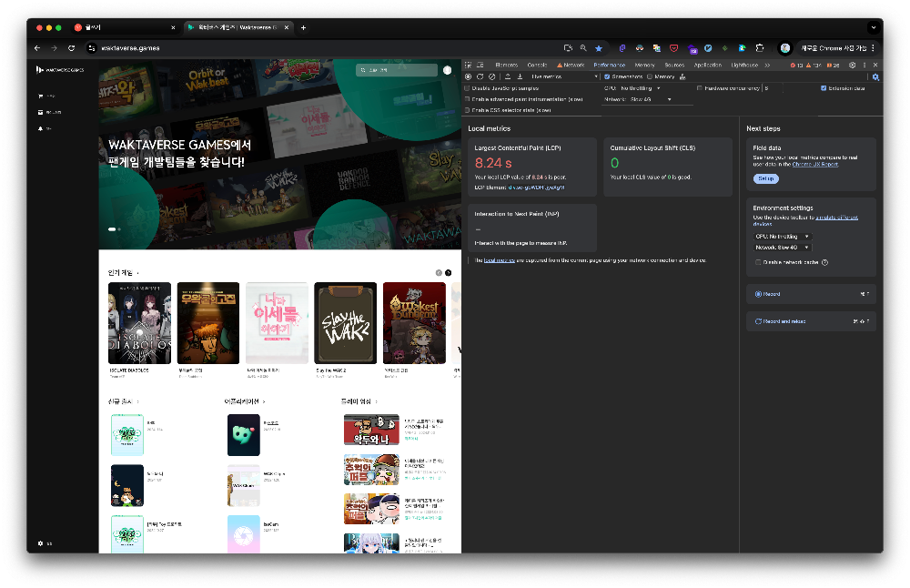Viewport: 910px width, 588px height.
Task: Check Disable JavaScript samples
Action: click(x=467, y=88)
